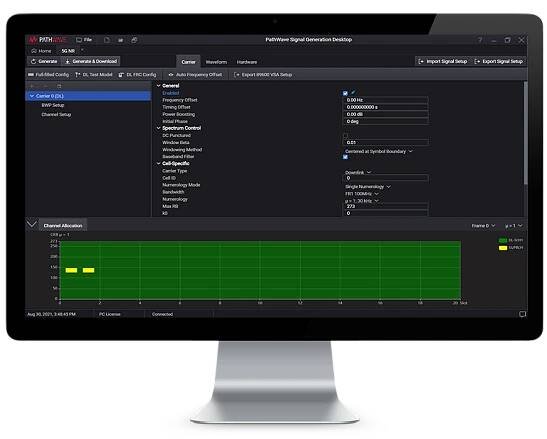The image size is (547, 439).
Task: Select the 5G NR tab
Action: [68, 51]
